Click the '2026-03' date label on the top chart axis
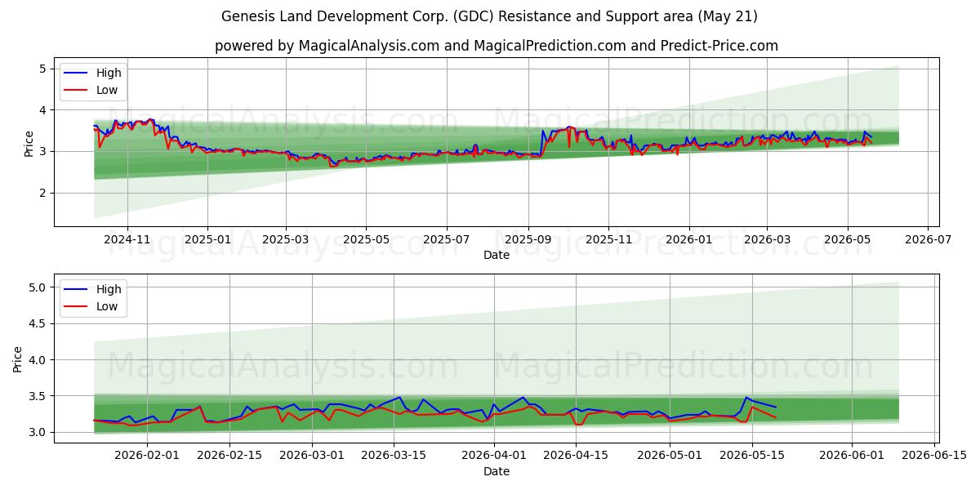Image resolution: width=980 pixels, height=490 pixels. pyautogui.click(x=766, y=240)
